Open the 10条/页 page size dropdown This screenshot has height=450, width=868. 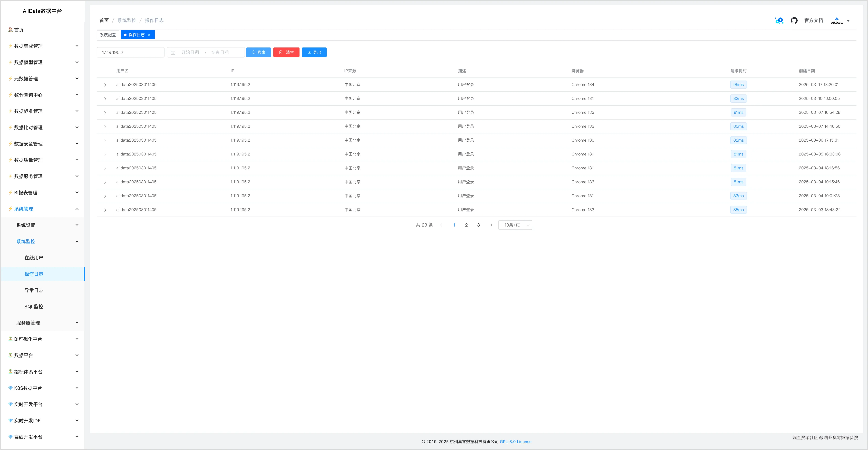[515, 225]
